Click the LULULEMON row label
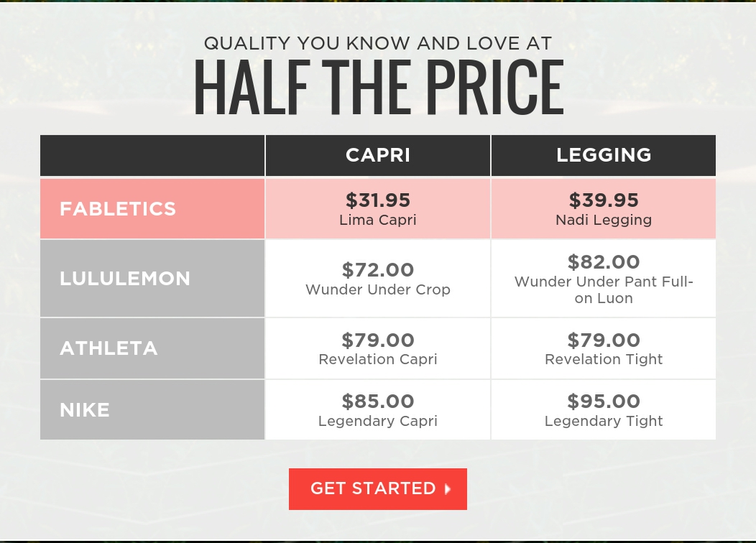756x543 pixels. pyautogui.click(x=125, y=279)
